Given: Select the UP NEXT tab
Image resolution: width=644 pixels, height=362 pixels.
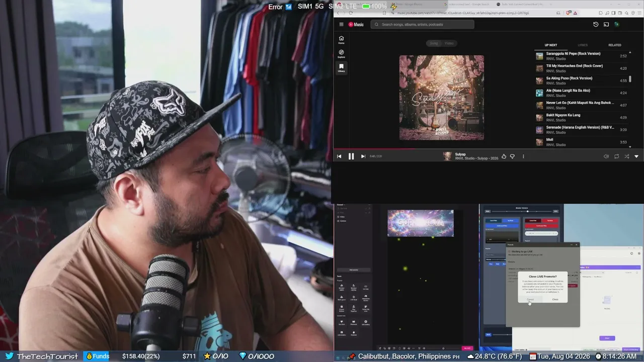Looking at the screenshot, I should [551, 45].
